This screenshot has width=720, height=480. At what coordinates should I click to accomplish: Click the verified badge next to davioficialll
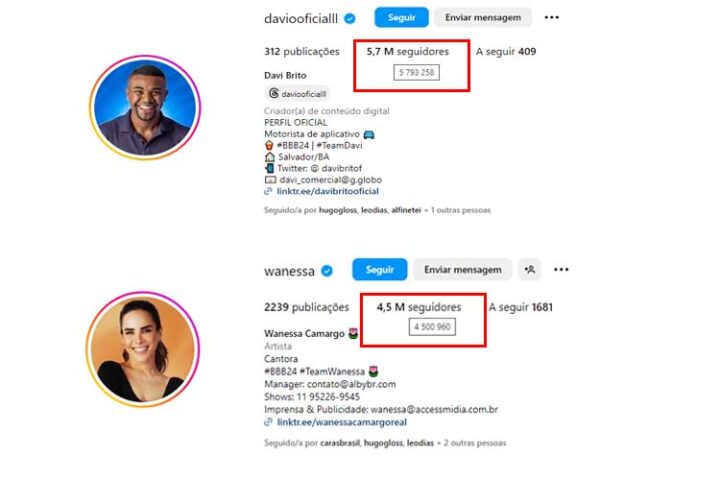click(350, 19)
